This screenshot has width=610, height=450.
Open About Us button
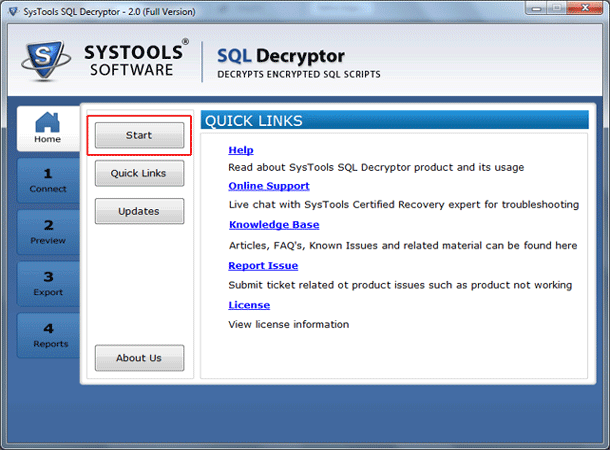139,358
